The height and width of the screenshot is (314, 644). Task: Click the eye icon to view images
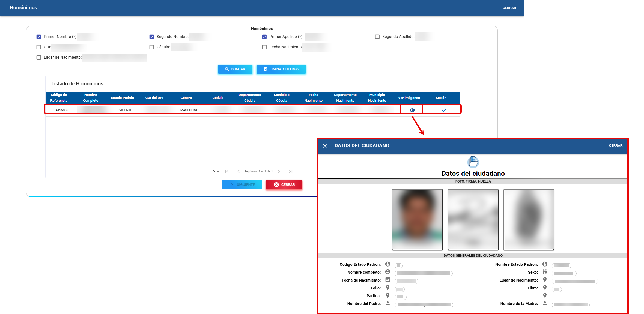click(412, 110)
